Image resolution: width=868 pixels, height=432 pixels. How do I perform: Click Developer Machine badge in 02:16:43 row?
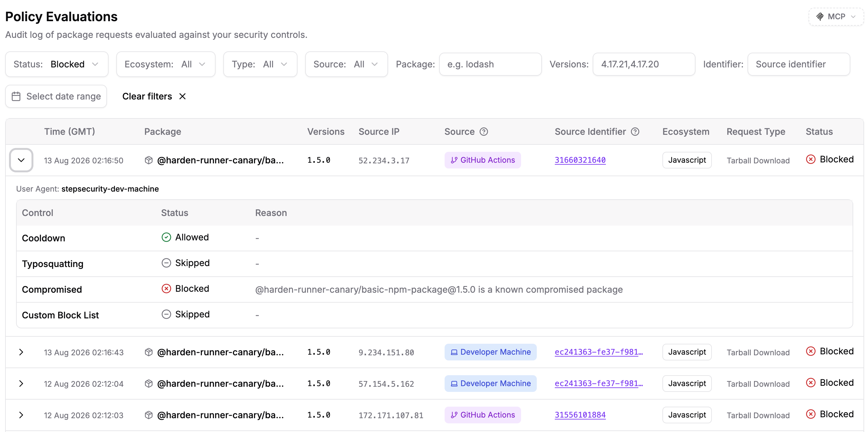[x=490, y=352]
